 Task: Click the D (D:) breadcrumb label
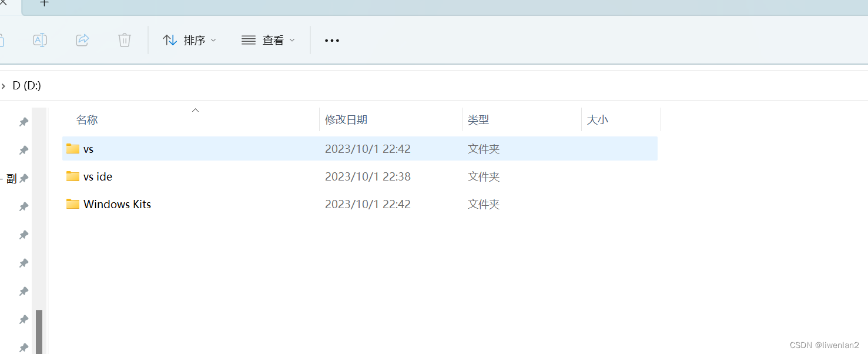(26, 85)
